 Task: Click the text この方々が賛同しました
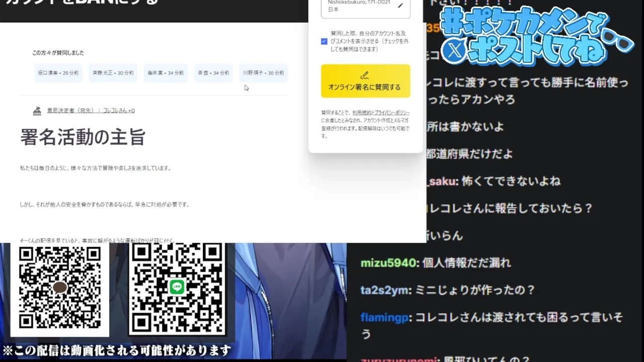point(58,53)
